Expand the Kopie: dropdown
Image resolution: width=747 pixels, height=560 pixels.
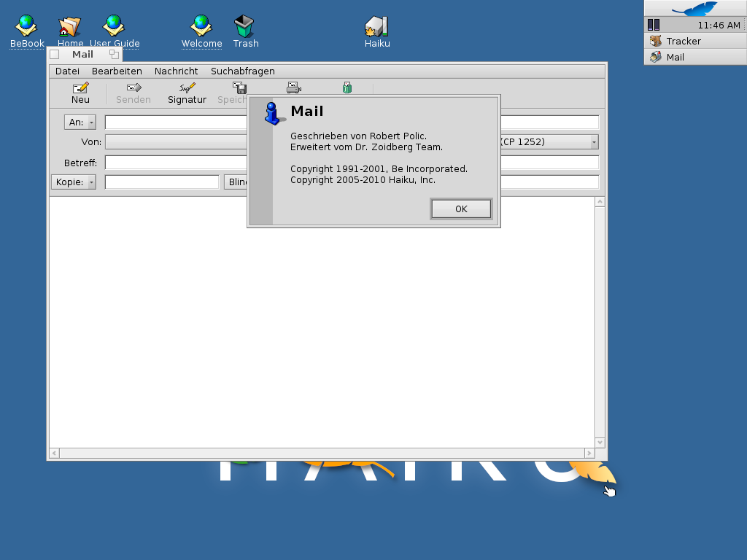coord(74,182)
